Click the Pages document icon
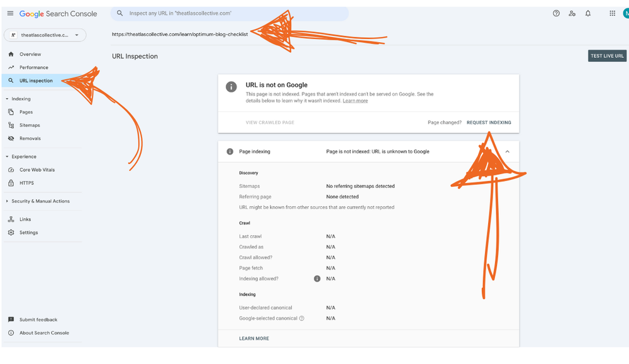629x364 pixels. [11, 112]
